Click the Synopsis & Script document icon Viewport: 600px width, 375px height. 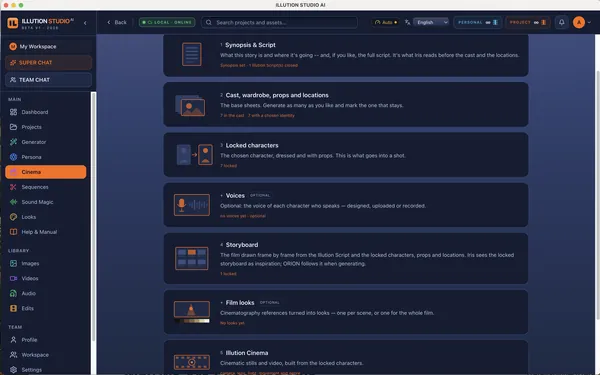192,54
